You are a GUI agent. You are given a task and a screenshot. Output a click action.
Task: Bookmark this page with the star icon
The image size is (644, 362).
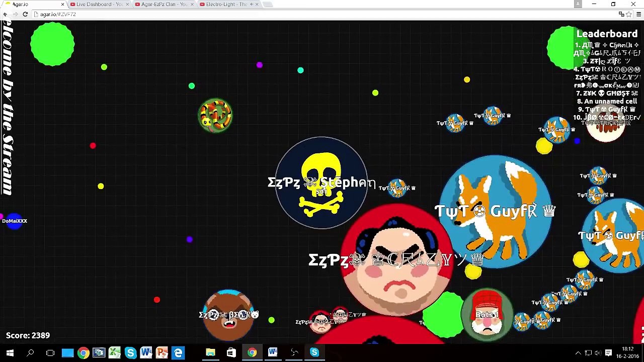click(x=629, y=14)
